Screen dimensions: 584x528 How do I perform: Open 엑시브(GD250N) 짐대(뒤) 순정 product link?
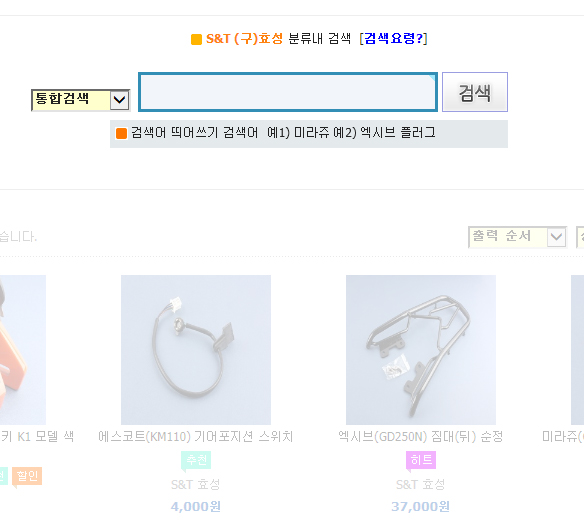[421, 437]
